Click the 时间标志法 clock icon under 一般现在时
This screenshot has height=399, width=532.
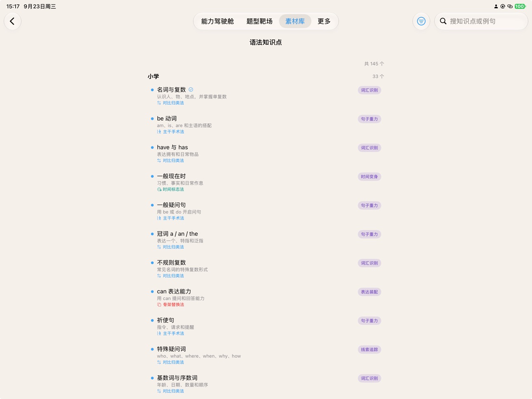tap(159, 189)
